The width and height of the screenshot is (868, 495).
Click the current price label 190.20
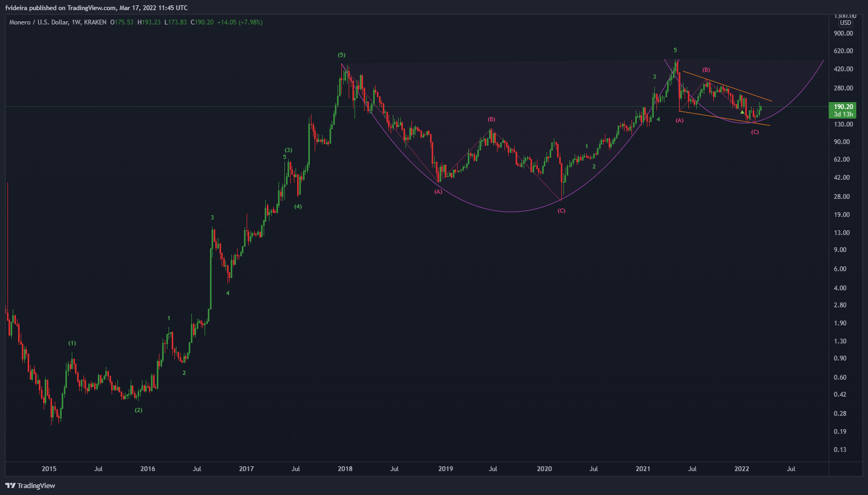coord(844,106)
